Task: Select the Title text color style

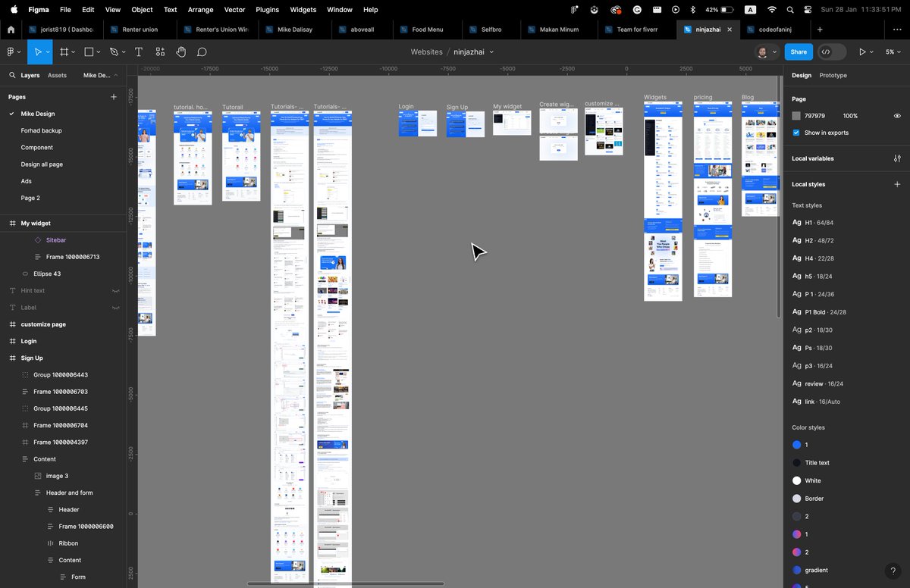Action: coord(817,463)
